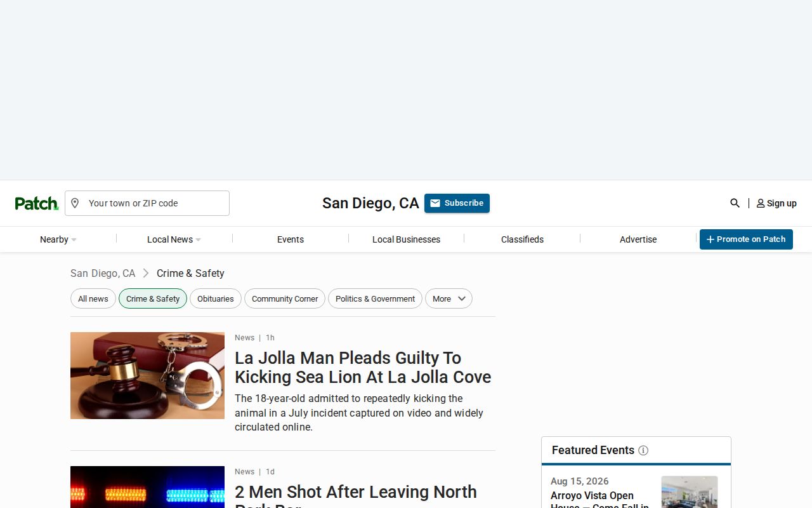
Task: Click the Promote on Patch button
Action: tap(746, 239)
